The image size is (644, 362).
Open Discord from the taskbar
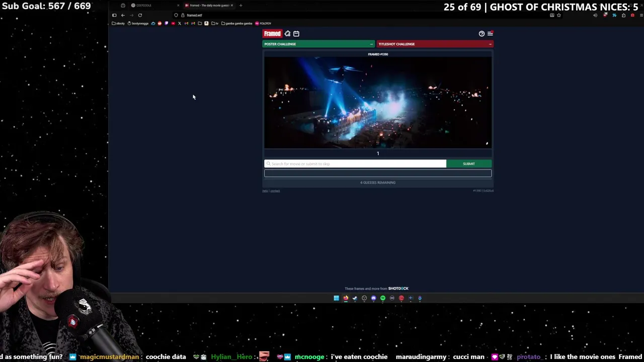coord(373,298)
